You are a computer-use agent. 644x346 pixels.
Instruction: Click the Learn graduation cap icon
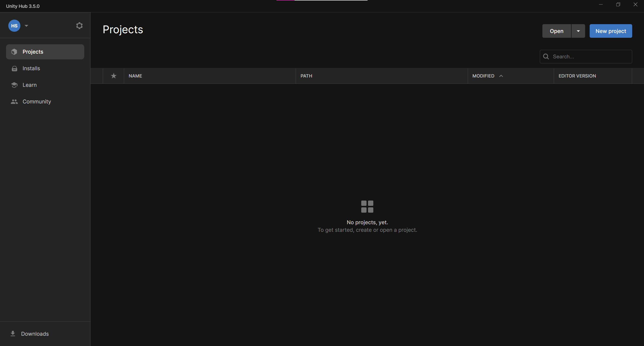click(x=14, y=85)
